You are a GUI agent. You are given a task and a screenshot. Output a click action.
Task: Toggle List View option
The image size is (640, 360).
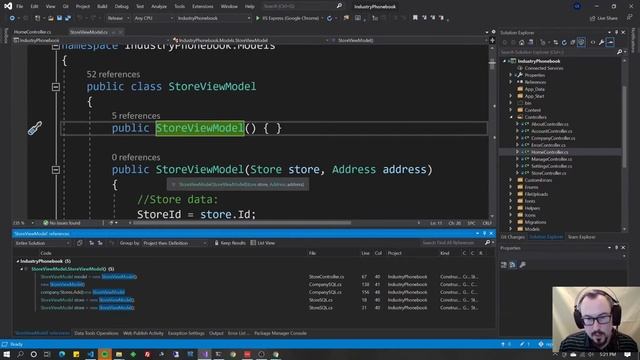(x=262, y=243)
